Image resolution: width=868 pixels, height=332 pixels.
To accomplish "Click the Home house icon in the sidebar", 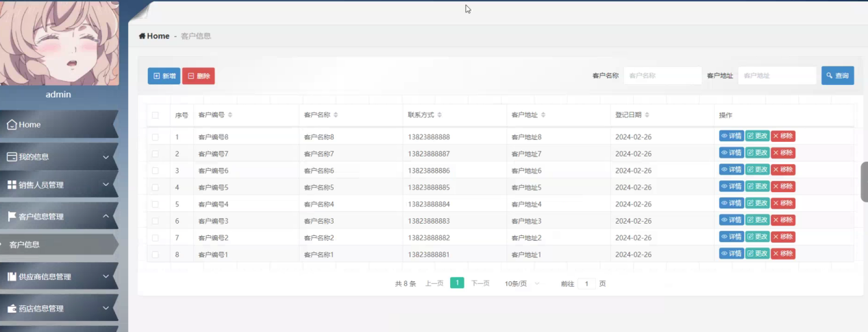I will (x=12, y=125).
